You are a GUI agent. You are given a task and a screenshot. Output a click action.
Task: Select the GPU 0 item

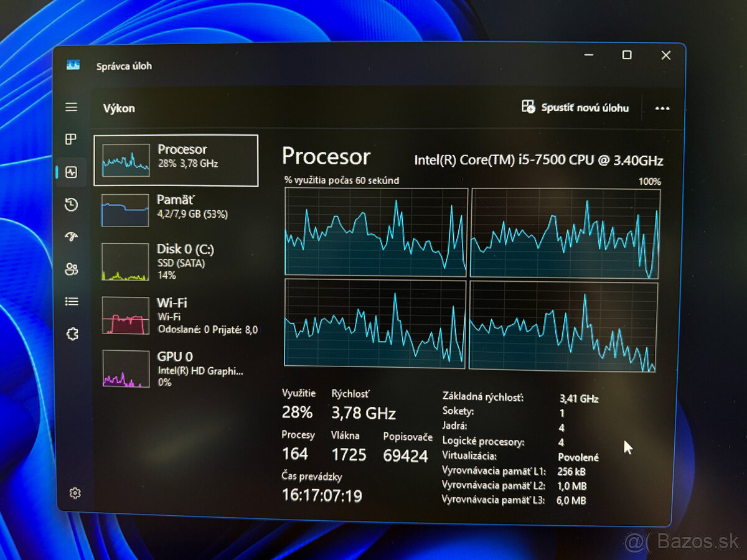176,368
